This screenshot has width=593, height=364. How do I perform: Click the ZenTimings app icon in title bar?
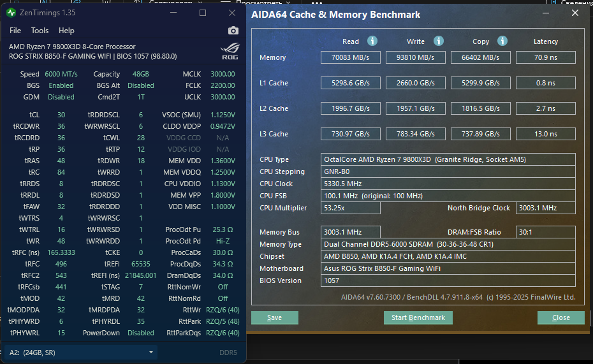point(11,13)
